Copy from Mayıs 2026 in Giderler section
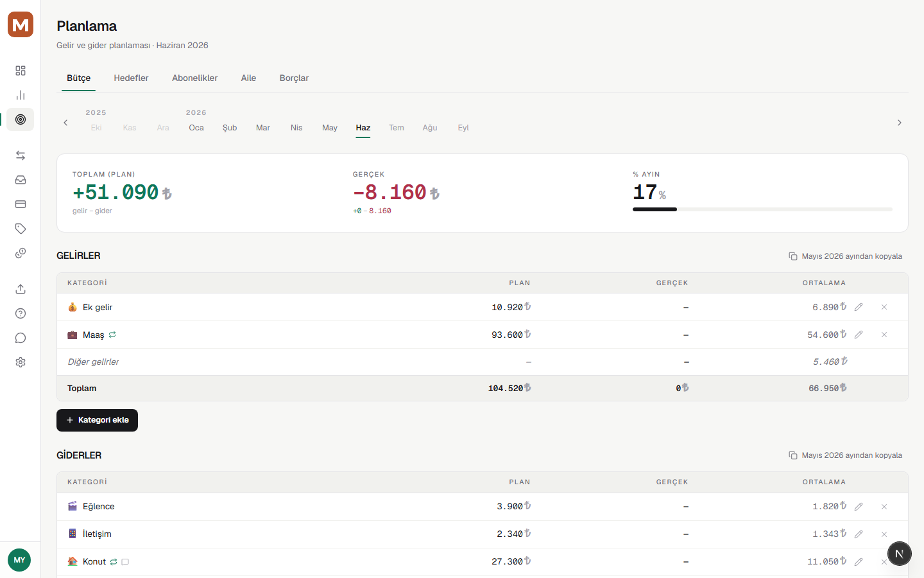 click(845, 455)
